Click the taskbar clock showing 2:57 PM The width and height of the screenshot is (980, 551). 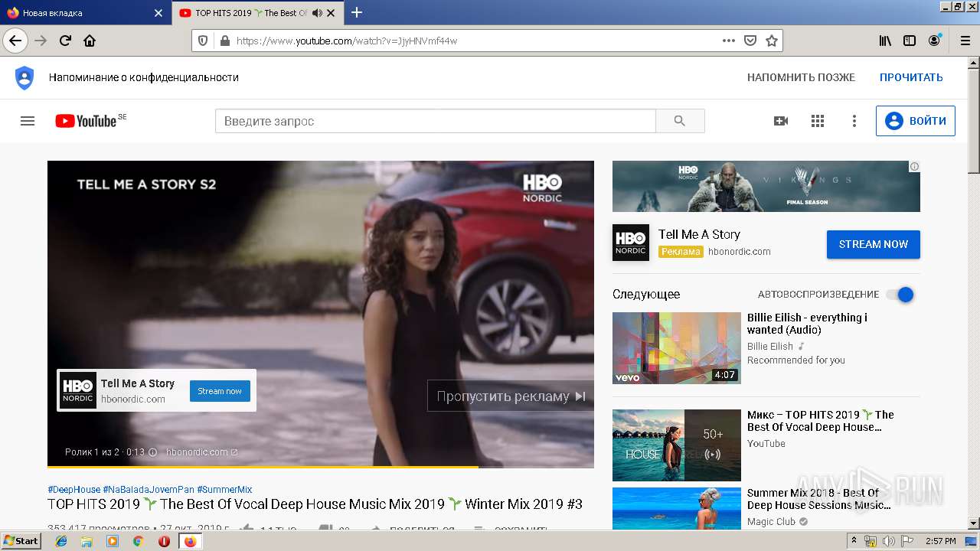click(941, 541)
